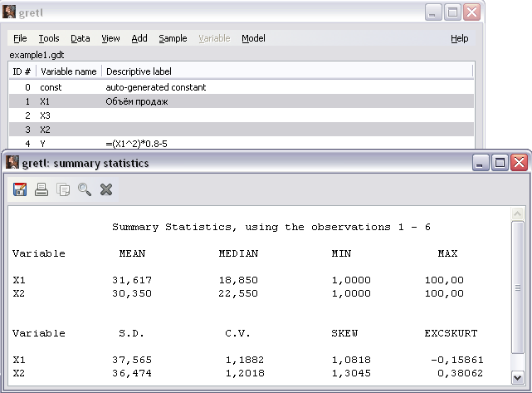Close the main gretl window
This screenshot has height=393, width=532.
[472, 12]
